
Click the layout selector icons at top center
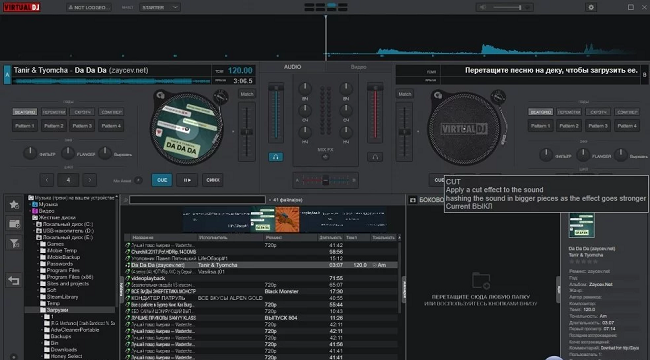click(x=326, y=7)
